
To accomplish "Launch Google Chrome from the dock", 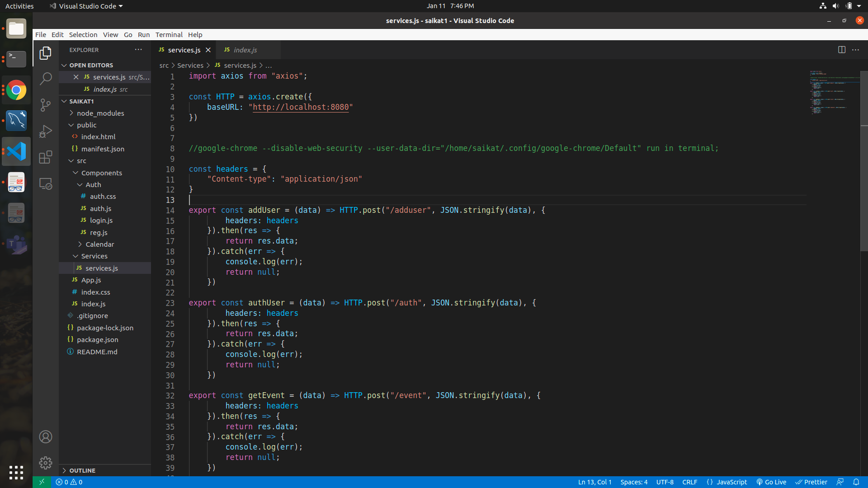I will 16,90.
